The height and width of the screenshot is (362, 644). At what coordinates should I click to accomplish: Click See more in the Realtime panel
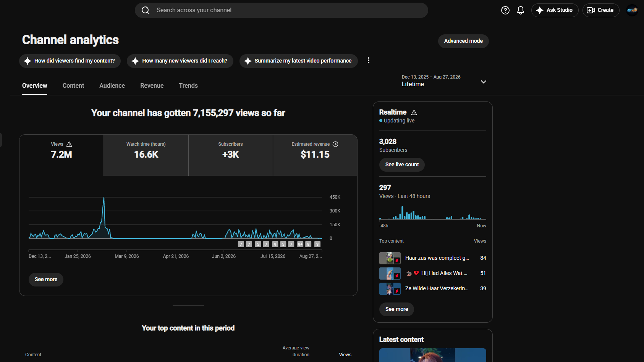pyautogui.click(x=396, y=309)
